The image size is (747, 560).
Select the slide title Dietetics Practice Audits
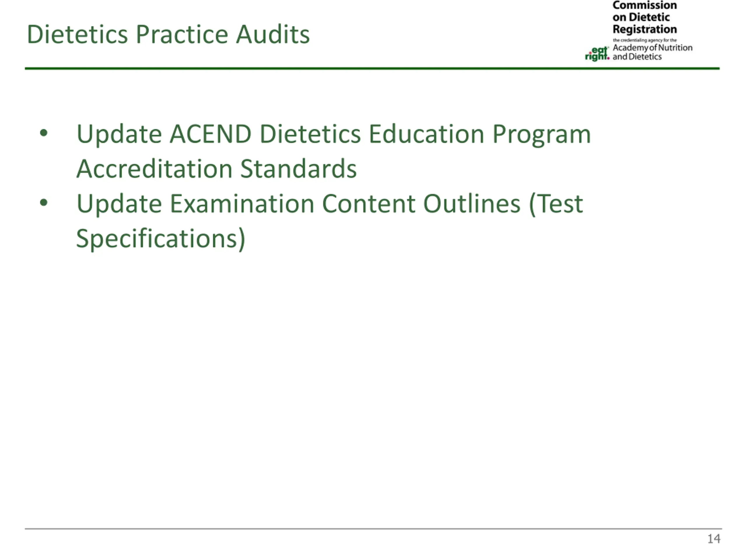[168, 34]
